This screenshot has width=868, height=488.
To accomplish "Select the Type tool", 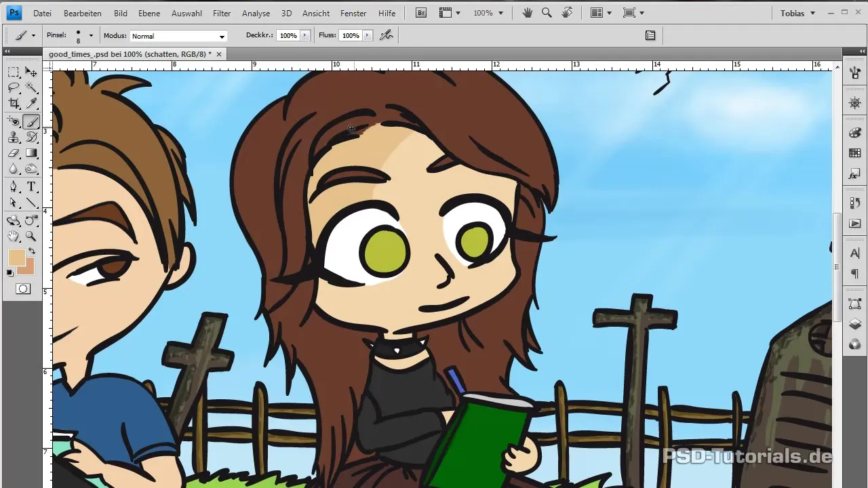I will coord(31,187).
